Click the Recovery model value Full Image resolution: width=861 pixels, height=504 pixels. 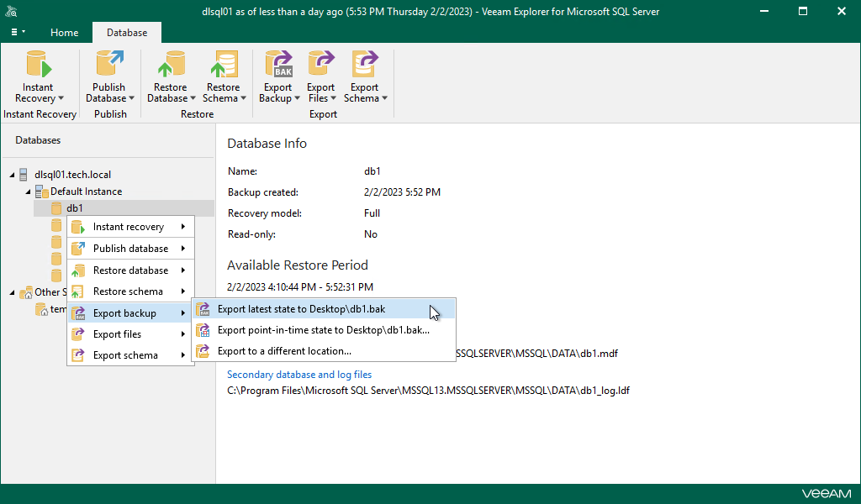[372, 213]
